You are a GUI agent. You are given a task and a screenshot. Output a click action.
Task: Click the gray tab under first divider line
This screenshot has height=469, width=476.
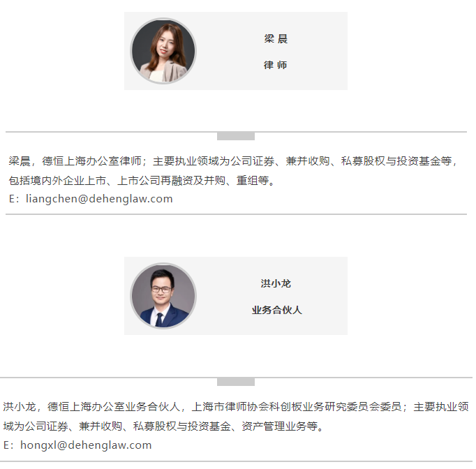(x=236, y=136)
